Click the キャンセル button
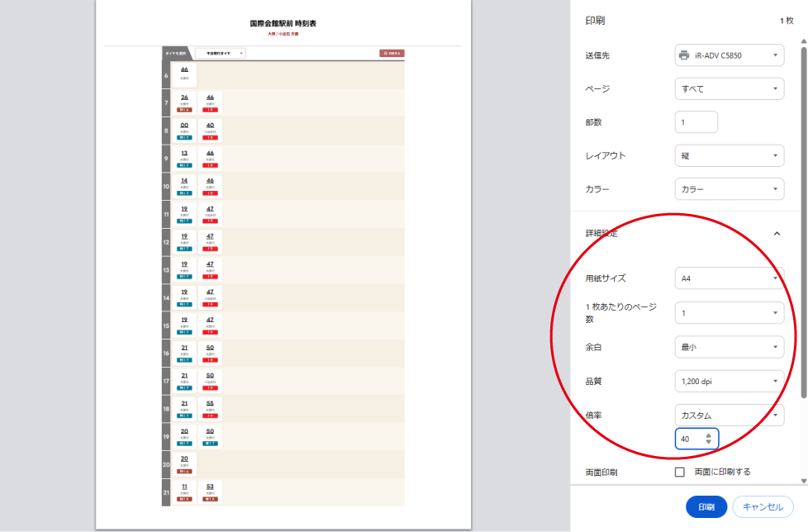This screenshot has height=532, width=808. tap(763, 506)
